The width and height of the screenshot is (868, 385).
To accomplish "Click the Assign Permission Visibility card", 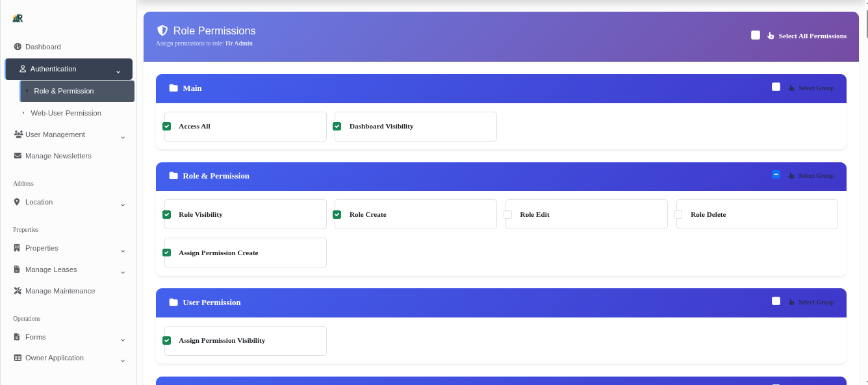I will point(245,341).
